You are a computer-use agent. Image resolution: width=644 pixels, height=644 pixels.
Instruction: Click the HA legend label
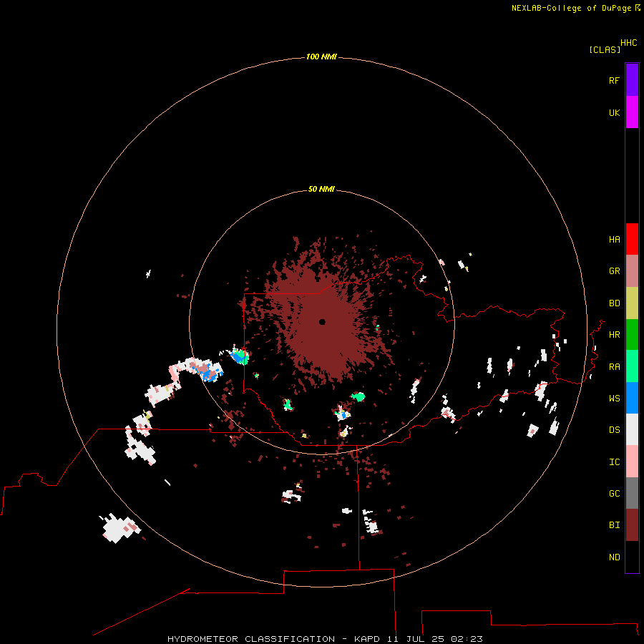(x=614, y=240)
